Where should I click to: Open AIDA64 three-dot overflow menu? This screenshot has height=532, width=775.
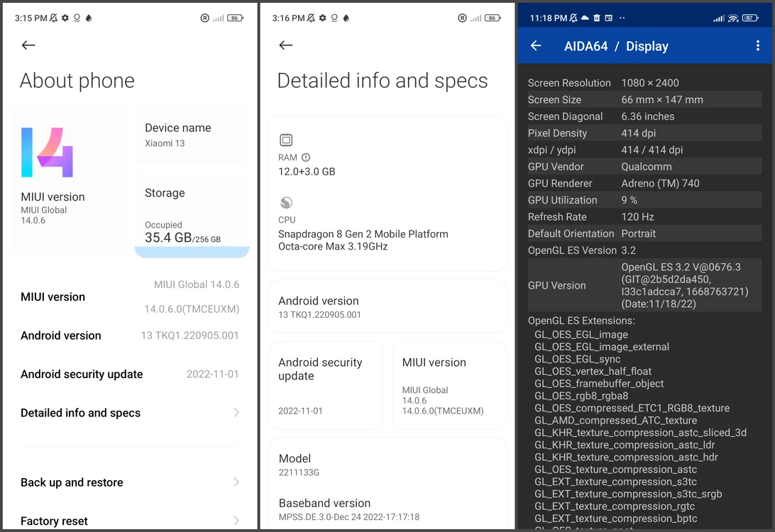[758, 46]
